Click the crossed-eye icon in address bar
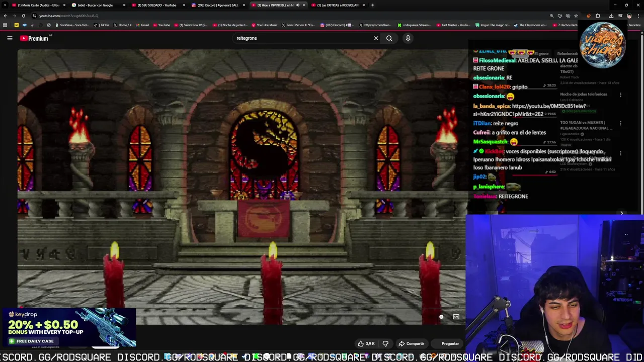This screenshot has height=362, width=644. point(568,16)
